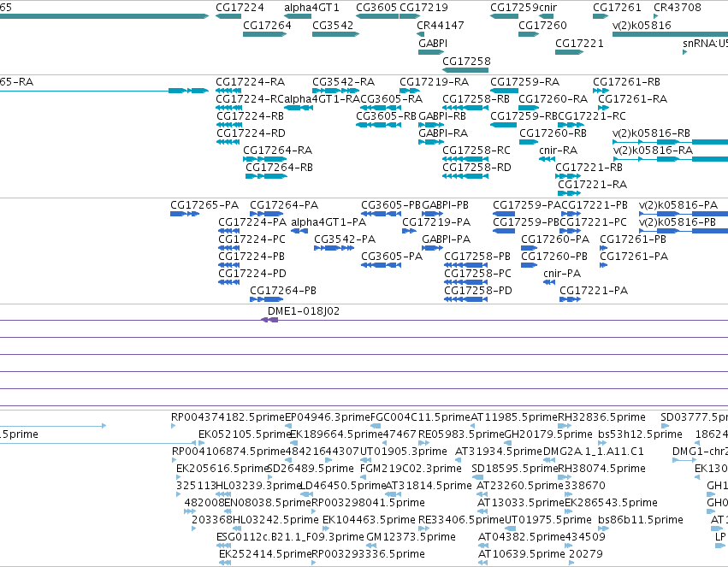Image resolution: width=728 pixels, height=567 pixels.
Task: Select the CG17261-PB protein label
Action: coord(633,239)
